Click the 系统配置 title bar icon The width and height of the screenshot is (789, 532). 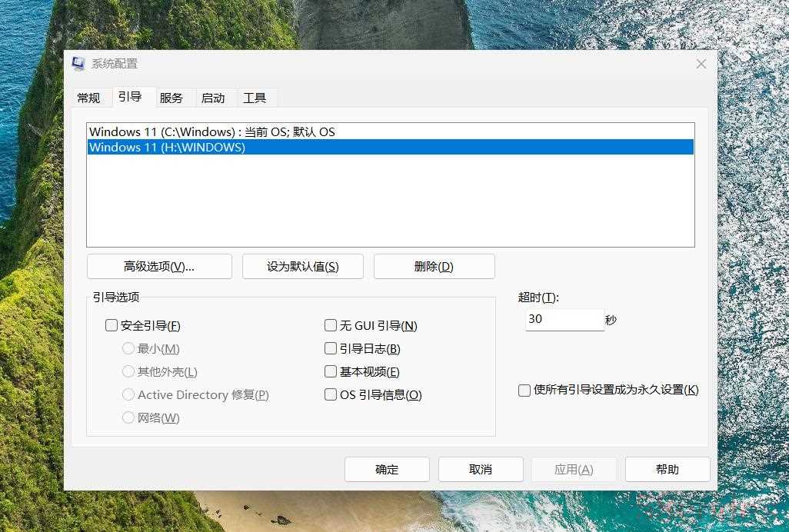(78, 64)
